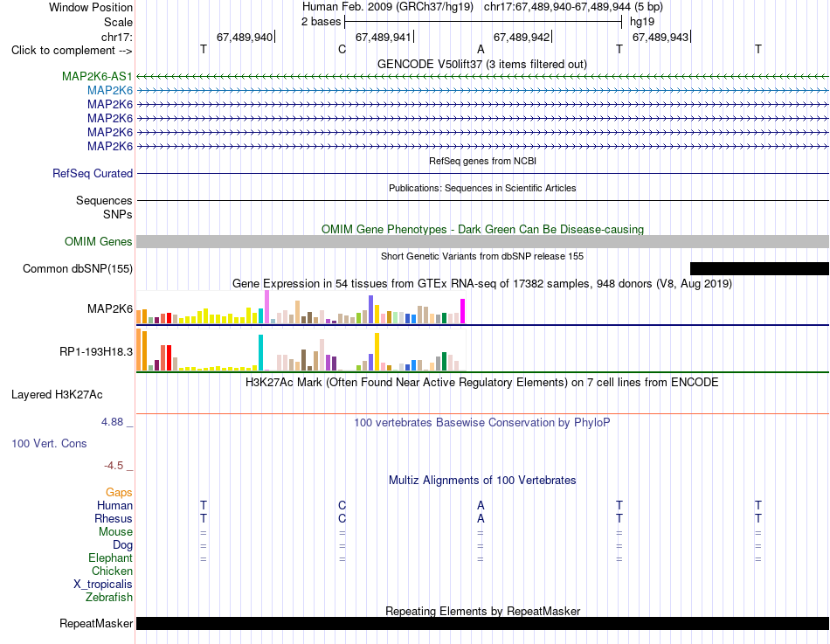Click the Sequences publications track label
Image resolution: width=830 pixels, height=644 pixels.
point(104,201)
